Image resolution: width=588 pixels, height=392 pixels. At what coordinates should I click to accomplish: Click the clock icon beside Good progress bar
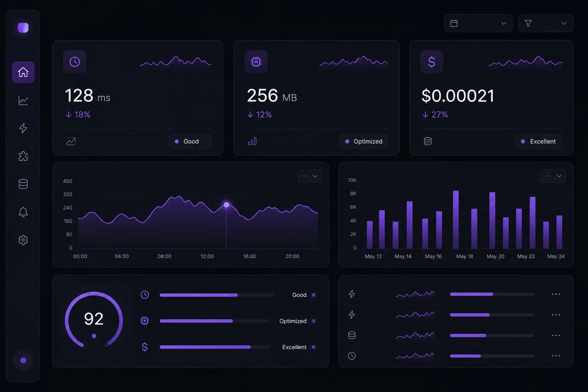[145, 295]
